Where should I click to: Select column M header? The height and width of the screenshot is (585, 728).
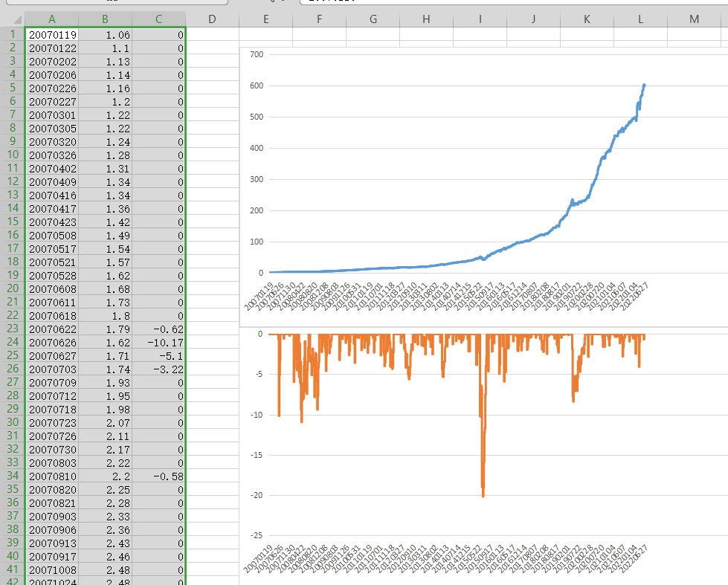tap(694, 19)
